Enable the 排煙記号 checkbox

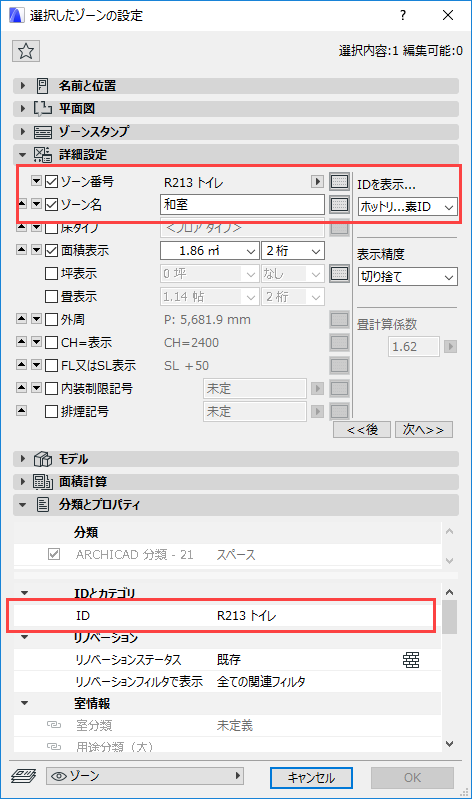click(51, 411)
